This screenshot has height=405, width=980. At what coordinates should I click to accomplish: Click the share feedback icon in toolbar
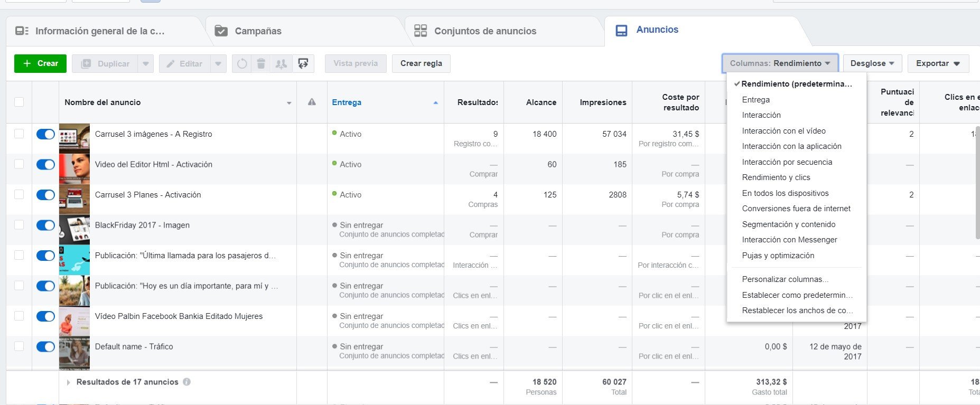[x=303, y=64]
